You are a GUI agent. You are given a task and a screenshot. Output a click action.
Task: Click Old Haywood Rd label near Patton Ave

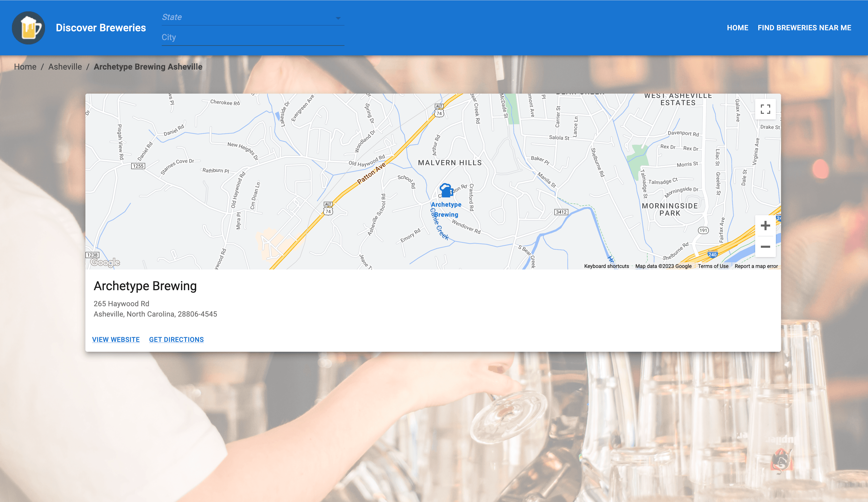[366, 161]
